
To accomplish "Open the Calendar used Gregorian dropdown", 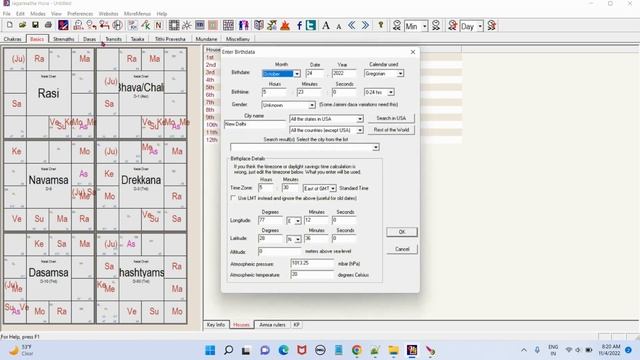I will pos(400,74).
